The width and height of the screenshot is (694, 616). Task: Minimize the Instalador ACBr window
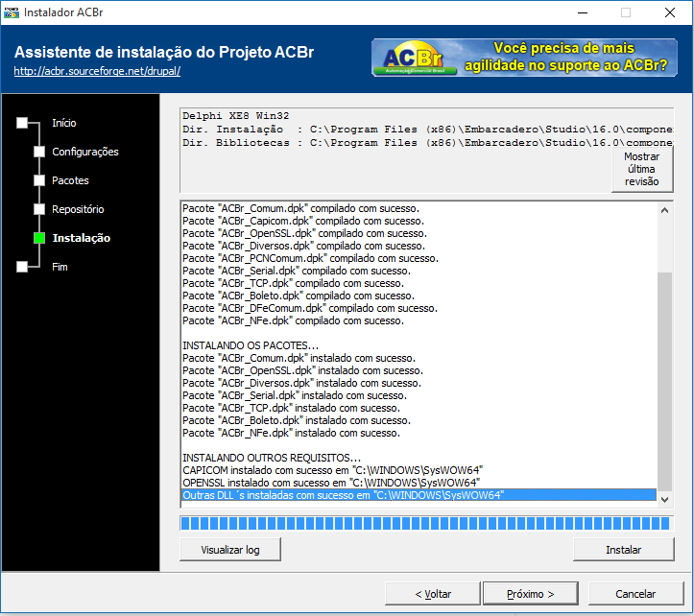[583, 12]
